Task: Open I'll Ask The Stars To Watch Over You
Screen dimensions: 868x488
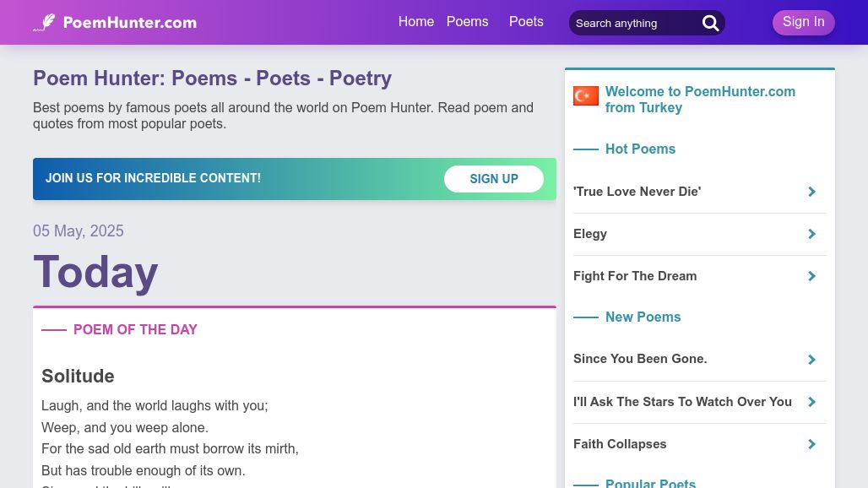Action: coord(682,402)
